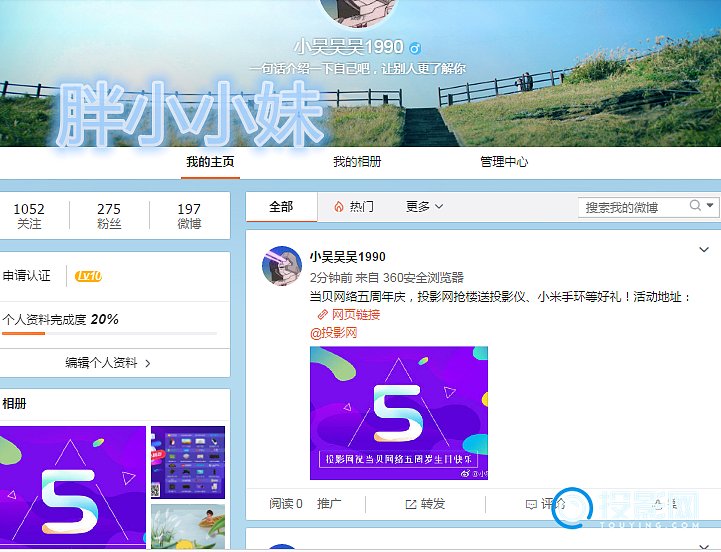
Task: Click the profile completion progress bar
Action: 109,334
